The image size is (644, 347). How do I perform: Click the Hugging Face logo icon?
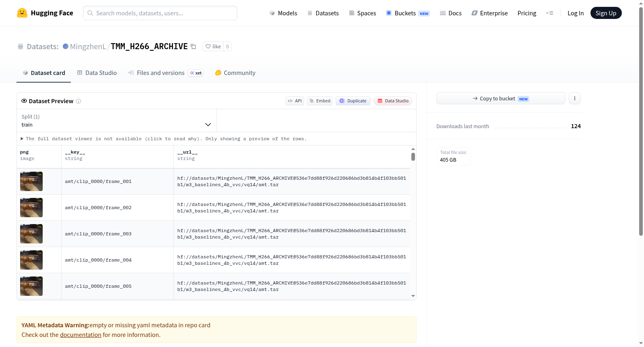22,13
